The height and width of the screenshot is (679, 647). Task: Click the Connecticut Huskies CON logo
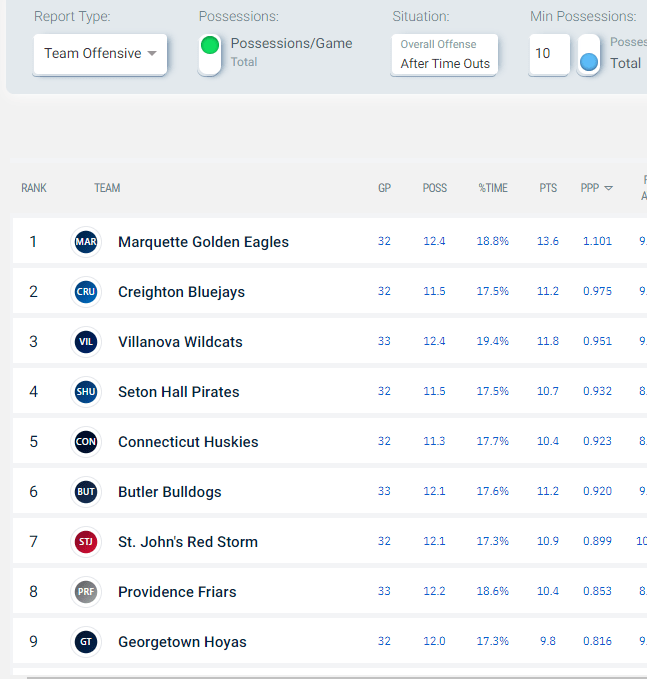coord(86,442)
